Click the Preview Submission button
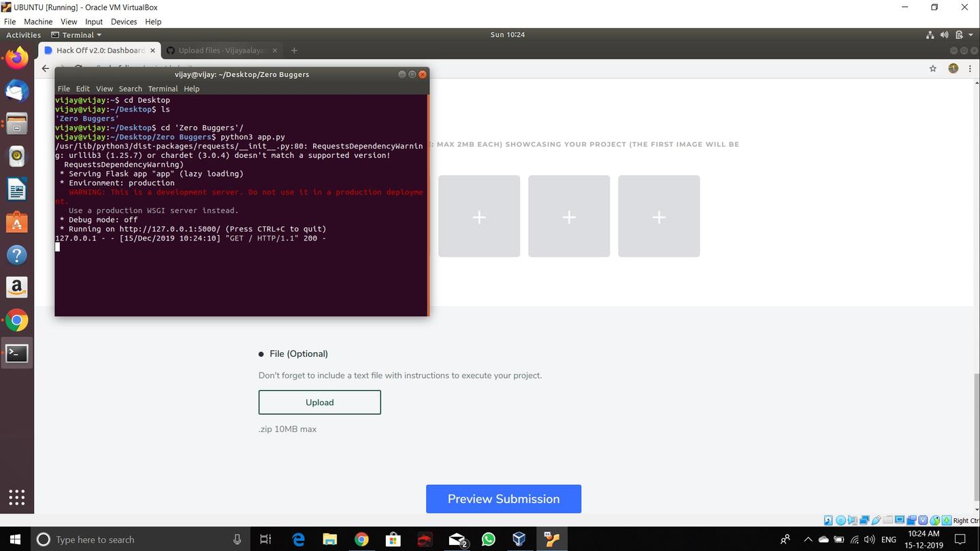This screenshot has width=980, height=551. point(504,499)
